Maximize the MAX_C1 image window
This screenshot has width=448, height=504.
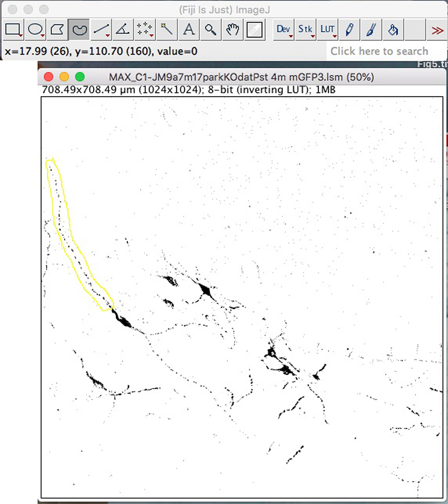tap(80, 77)
